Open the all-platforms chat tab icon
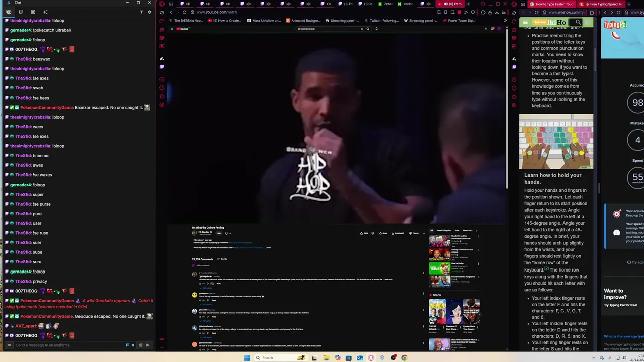644x362 pixels. point(9,12)
